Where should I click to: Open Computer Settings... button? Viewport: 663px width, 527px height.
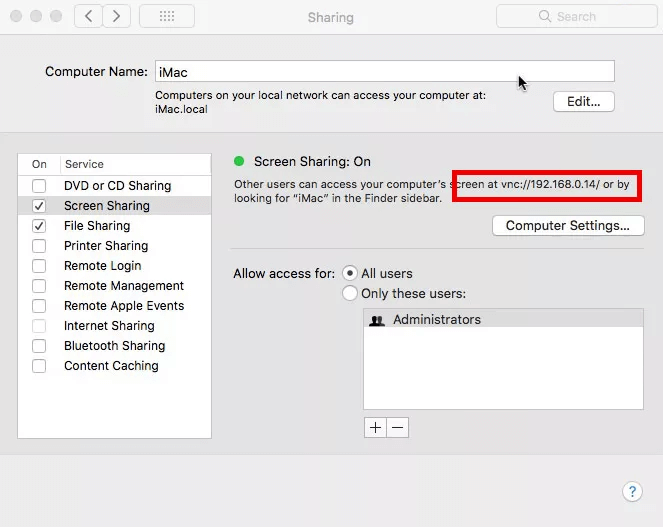pyautogui.click(x=567, y=226)
